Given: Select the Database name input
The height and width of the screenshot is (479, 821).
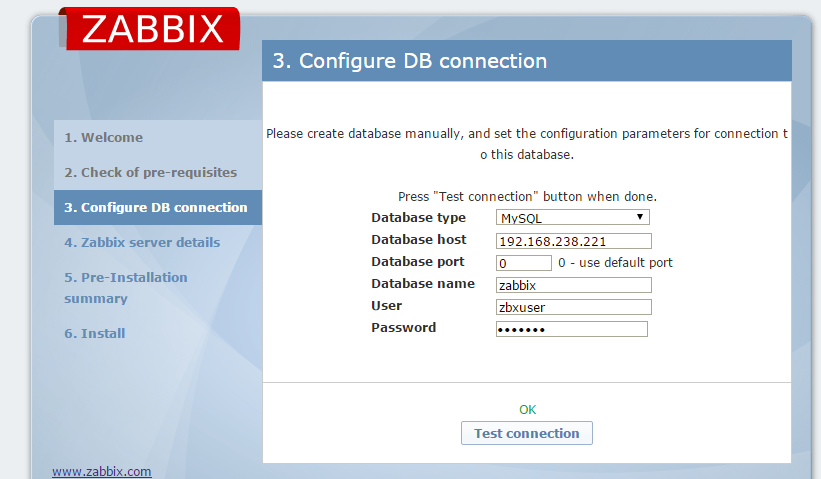Looking at the screenshot, I should point(573,285).
